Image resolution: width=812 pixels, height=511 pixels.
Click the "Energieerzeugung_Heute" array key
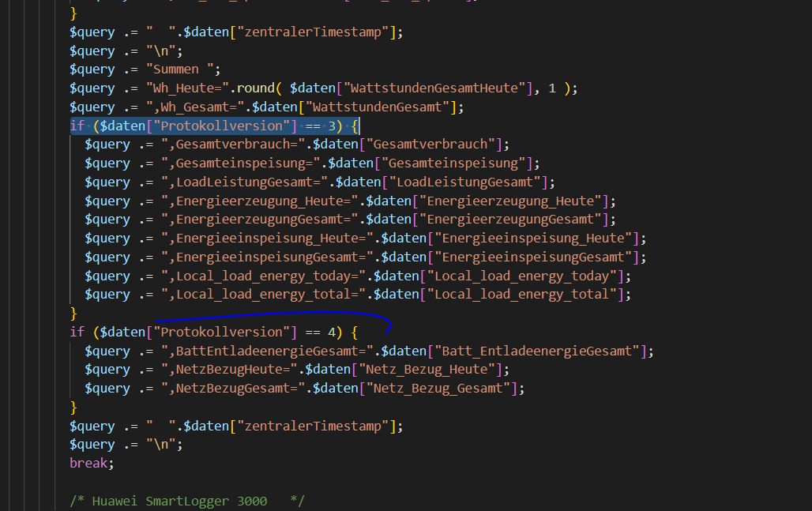(x=513, y=201)
